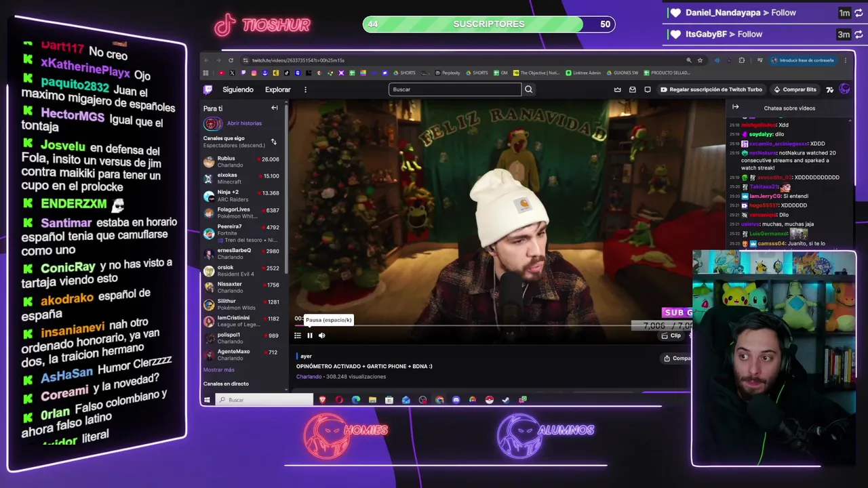Open the browser extensions puzzle icon
The height and width of the screenshot is (488, 868).
742,60
